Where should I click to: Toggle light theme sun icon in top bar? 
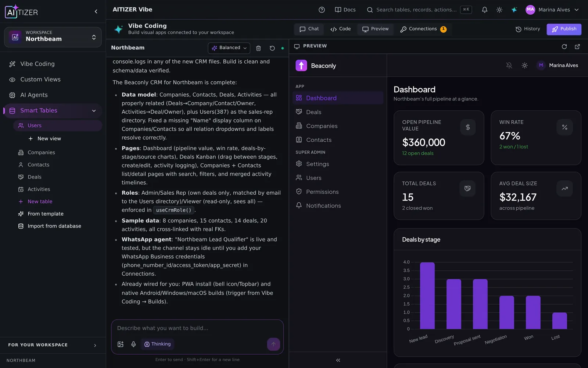499,10
